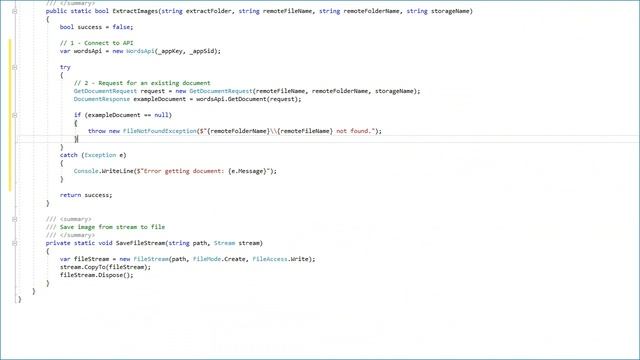
Task: Click 'e.Message' interpolation expression
Action: pos(247,171)
